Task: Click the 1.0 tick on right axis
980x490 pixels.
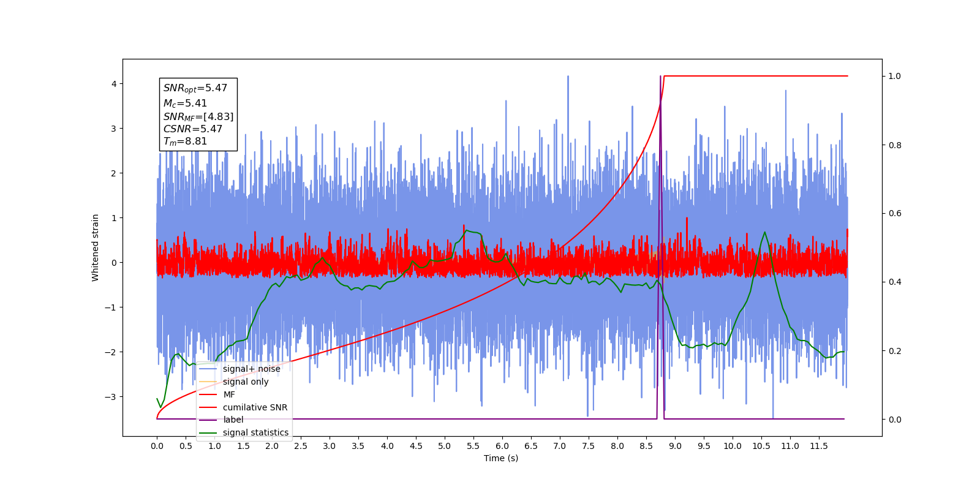Action: point(895,76)
